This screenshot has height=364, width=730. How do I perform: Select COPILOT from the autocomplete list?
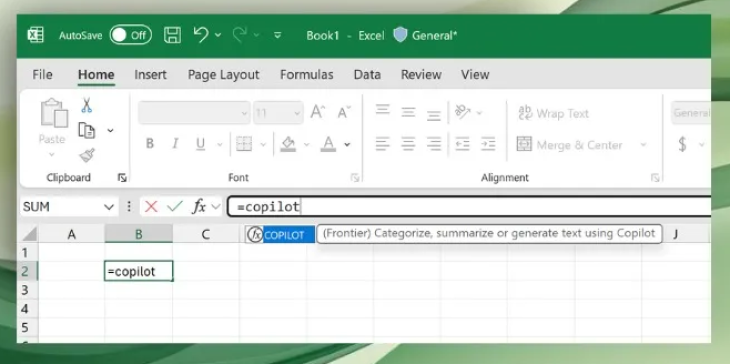tap(280, 235)
